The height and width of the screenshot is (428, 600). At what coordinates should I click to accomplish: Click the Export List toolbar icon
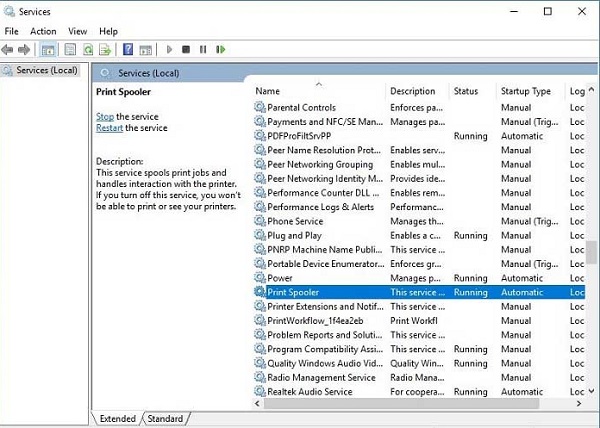pyautogui.click(x=107, y=49)
